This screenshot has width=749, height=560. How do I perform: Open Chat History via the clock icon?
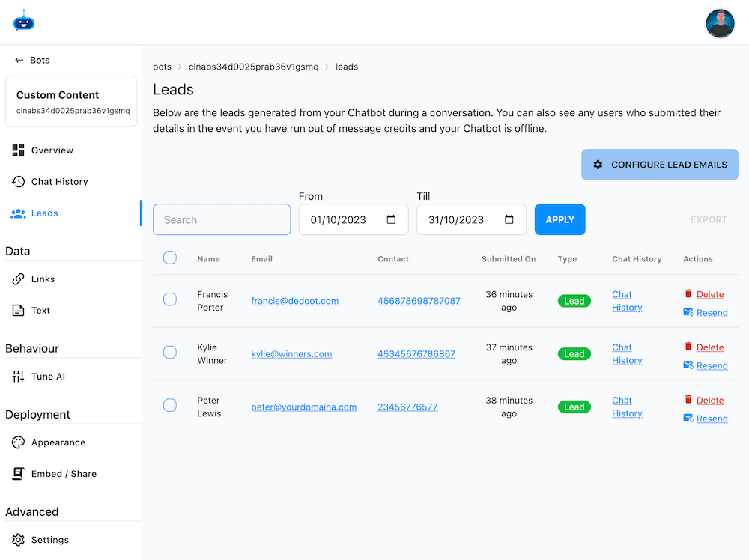point(17,181)
